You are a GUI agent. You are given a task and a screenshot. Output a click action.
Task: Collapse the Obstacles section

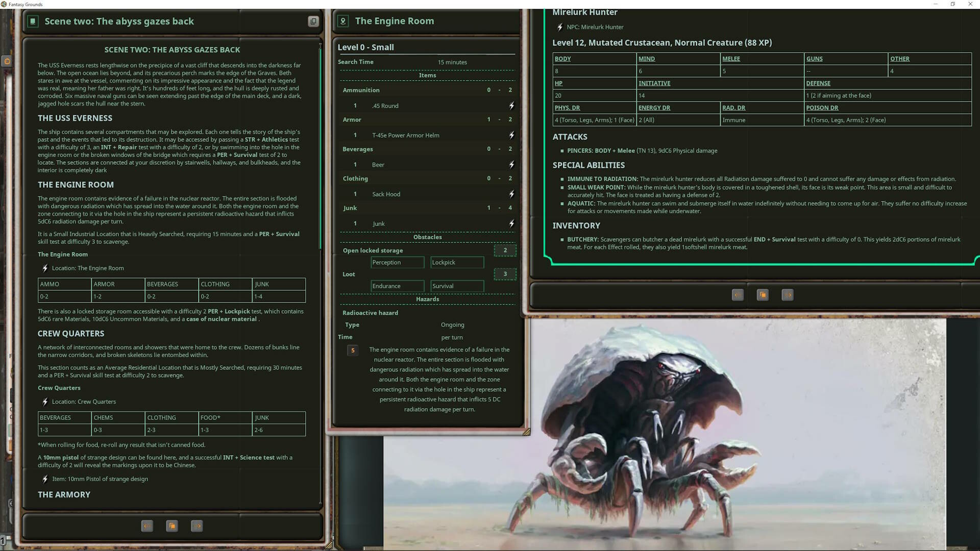click(428, 237)
